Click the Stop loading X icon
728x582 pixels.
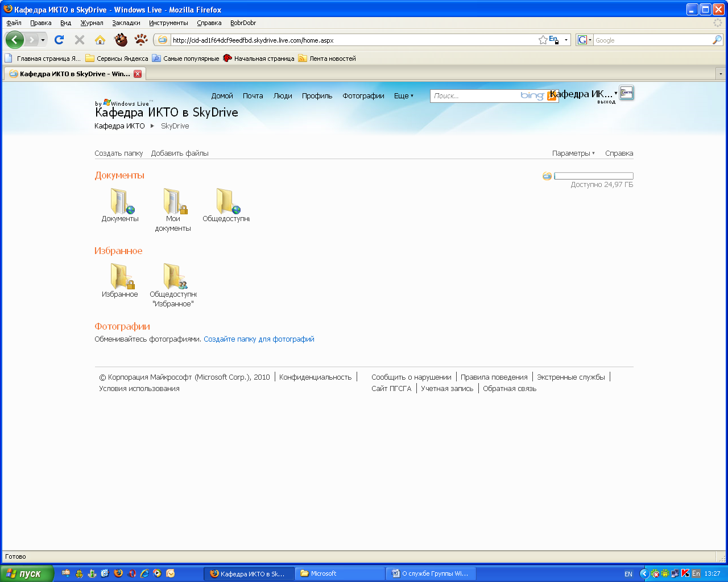[80, 40]
